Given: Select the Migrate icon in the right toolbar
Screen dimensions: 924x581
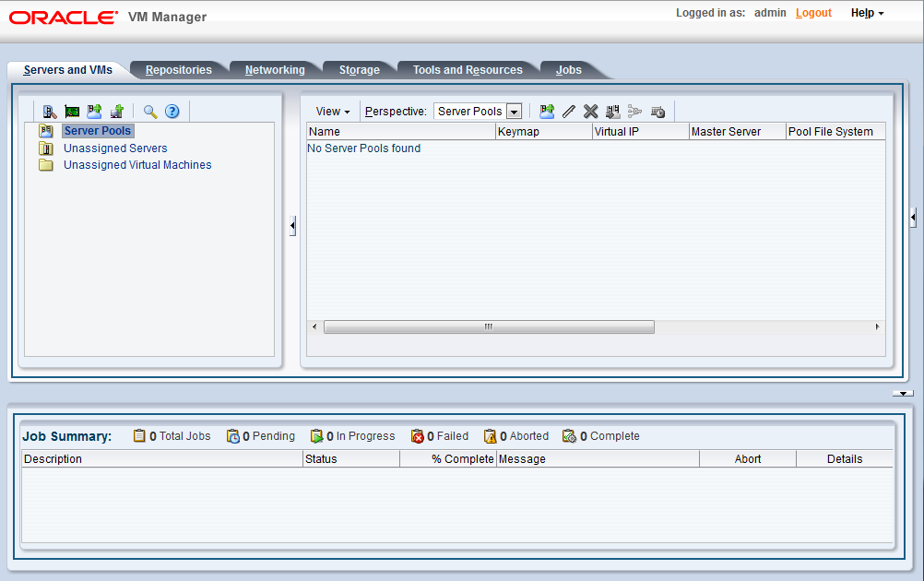Looking at the screenshot, I should (x=612, y=111).
